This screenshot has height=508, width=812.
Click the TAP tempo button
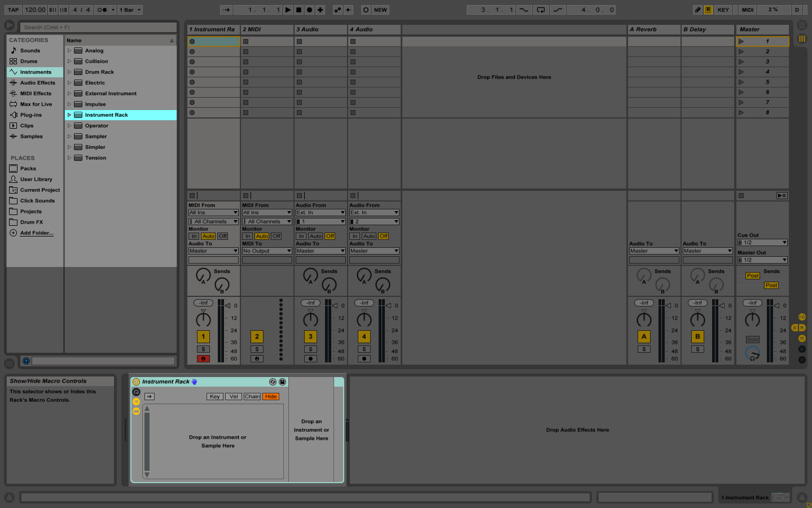pyautogui.click(x=14, y=10)
